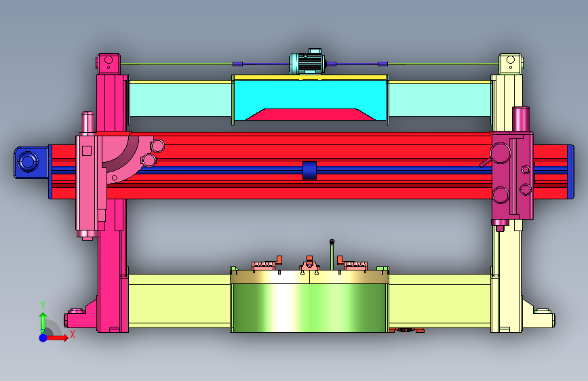Select the orange part beneath the drum
Screen dimensions: 588x381
406,330
